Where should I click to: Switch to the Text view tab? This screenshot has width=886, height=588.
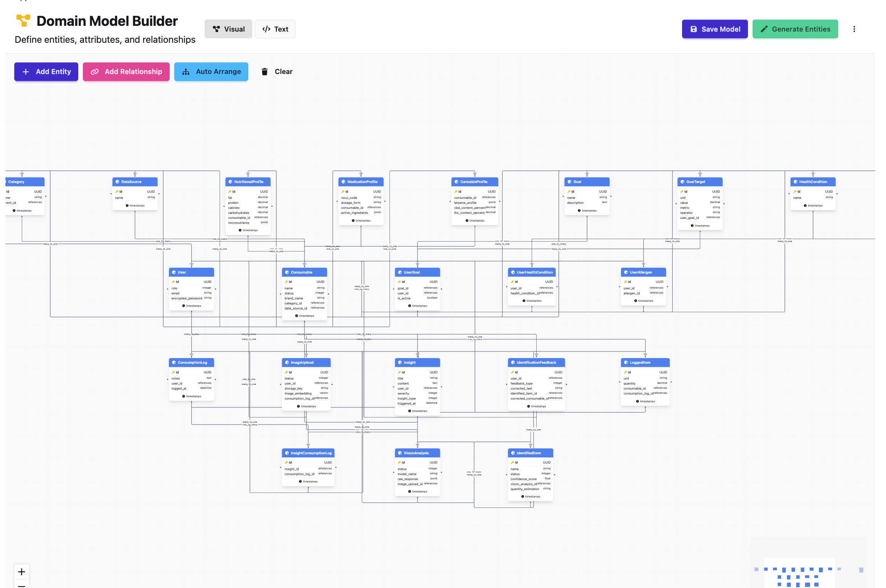pyautogui.click(x=275, y=29)
